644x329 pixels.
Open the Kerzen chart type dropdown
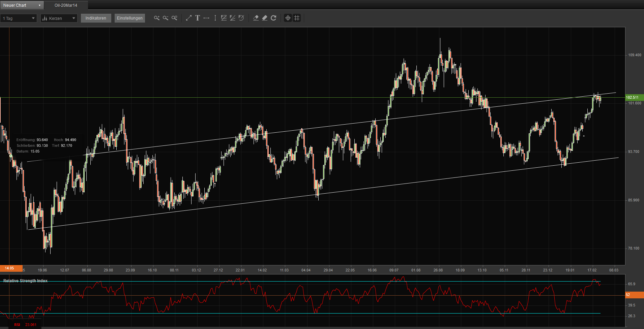[59, 18]
